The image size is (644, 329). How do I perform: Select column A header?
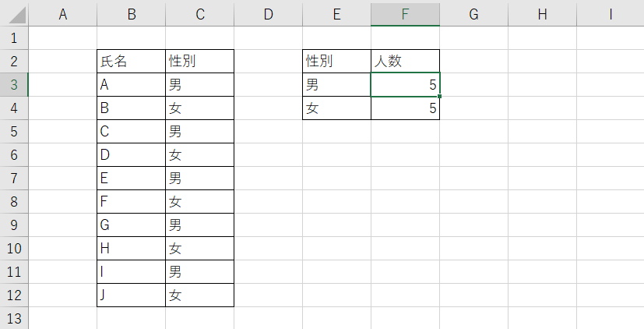[x=63, y=15]
